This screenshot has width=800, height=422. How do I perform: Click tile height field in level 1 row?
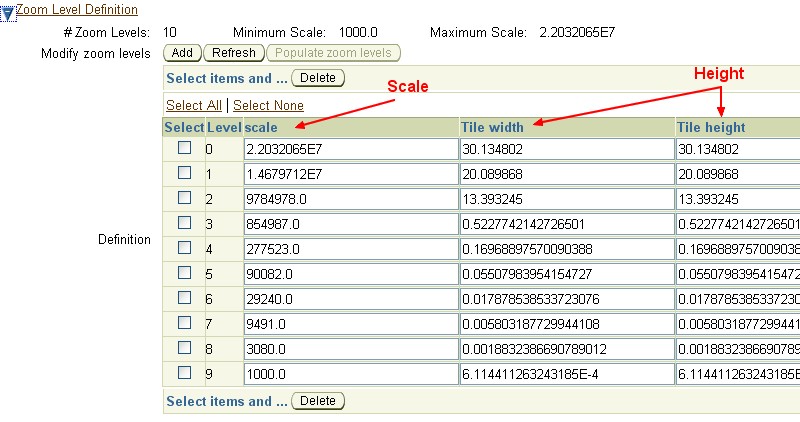737,174
